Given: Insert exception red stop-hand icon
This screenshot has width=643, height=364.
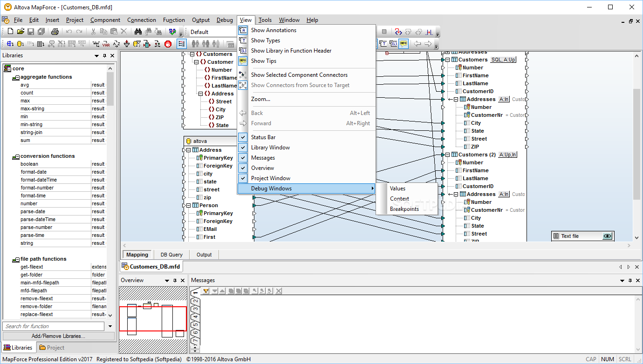Looking at the screenshot, I should [168, 44].
